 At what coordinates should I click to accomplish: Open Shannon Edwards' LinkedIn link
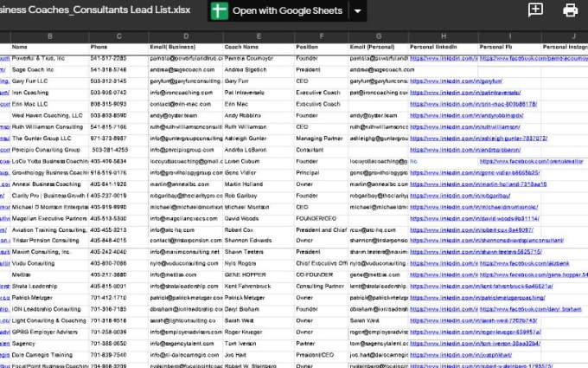[x=487, y=241]
